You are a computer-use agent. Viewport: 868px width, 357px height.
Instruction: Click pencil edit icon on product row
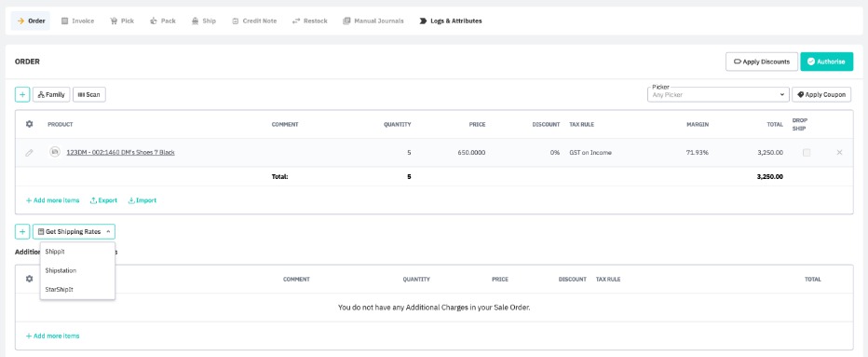point(30,153)
